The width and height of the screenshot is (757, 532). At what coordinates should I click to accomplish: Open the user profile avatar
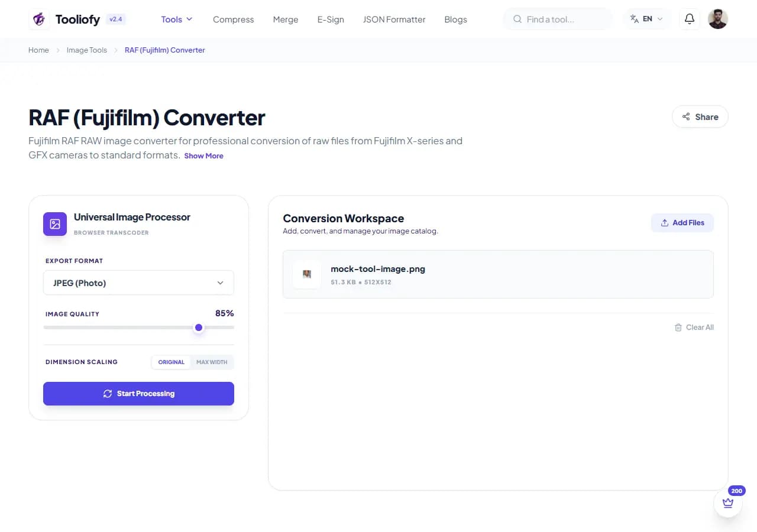pos(717,19)
